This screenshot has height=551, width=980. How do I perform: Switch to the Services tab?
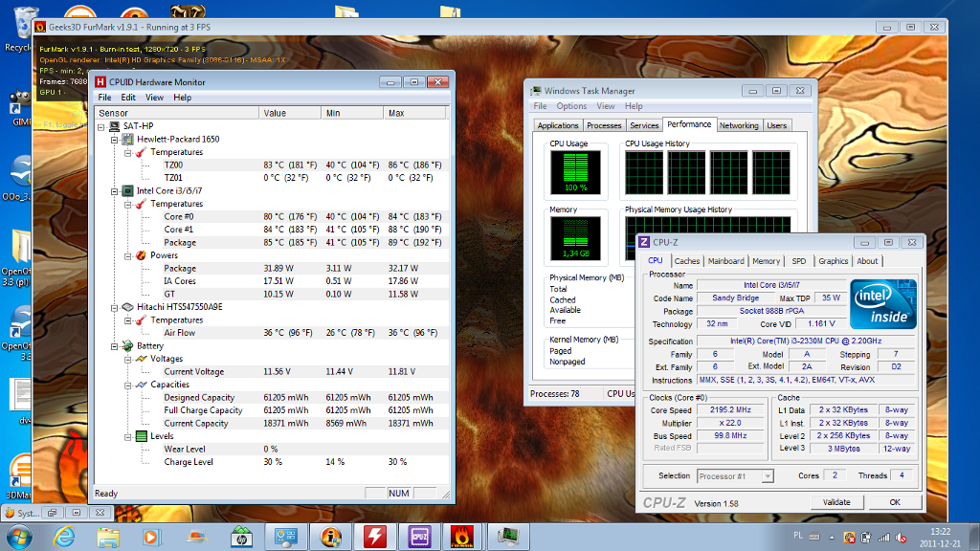(x=644, y=125)
